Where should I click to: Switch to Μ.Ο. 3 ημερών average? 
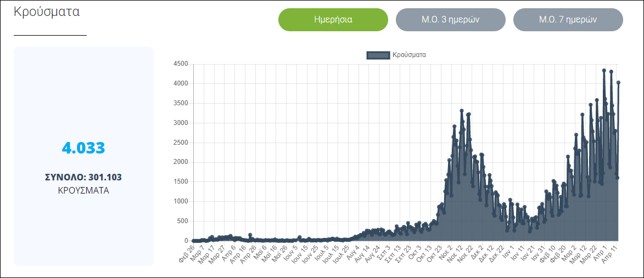tap(450, 20)
